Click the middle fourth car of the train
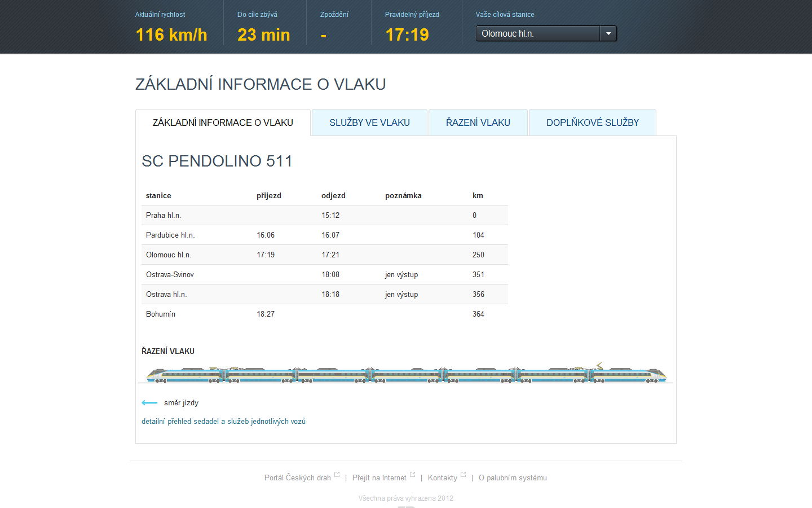The width and height of the screenshot is (812, 508). 407,375
